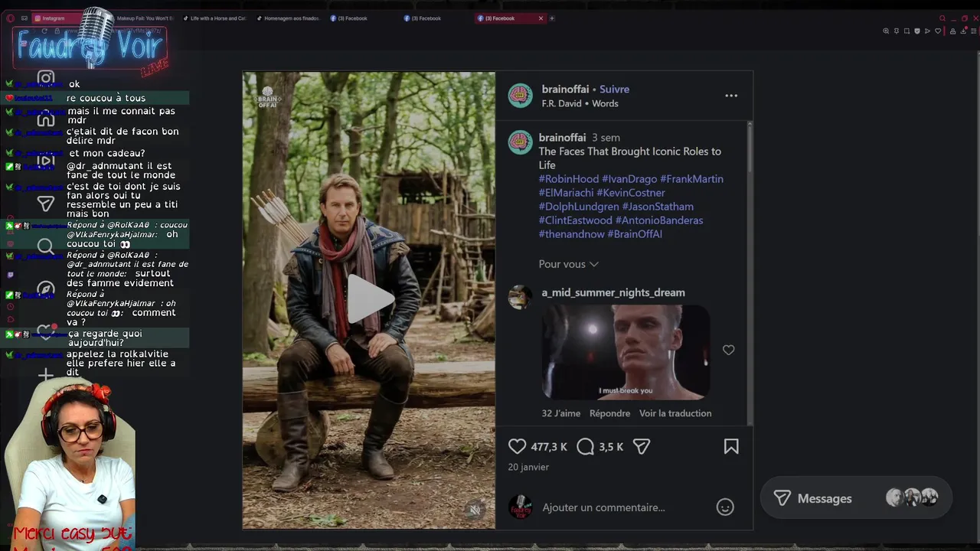Open the search tabs magnifier icon
This screenshot has width=980, height=551.
pyautogui.click(x=943, y=18)
